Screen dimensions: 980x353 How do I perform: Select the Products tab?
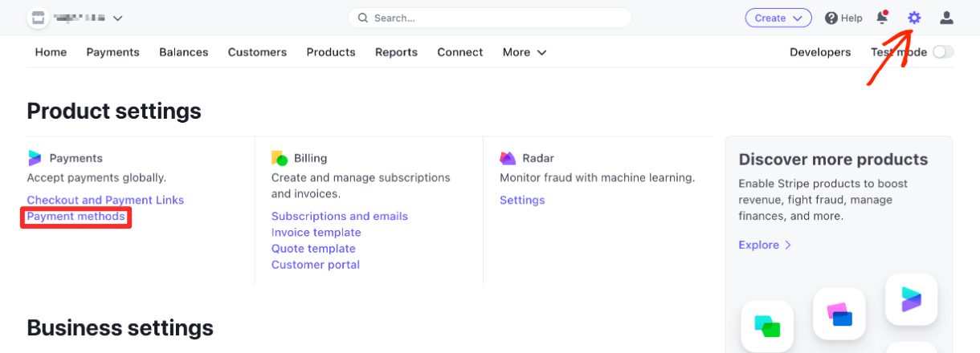point(331,52)
